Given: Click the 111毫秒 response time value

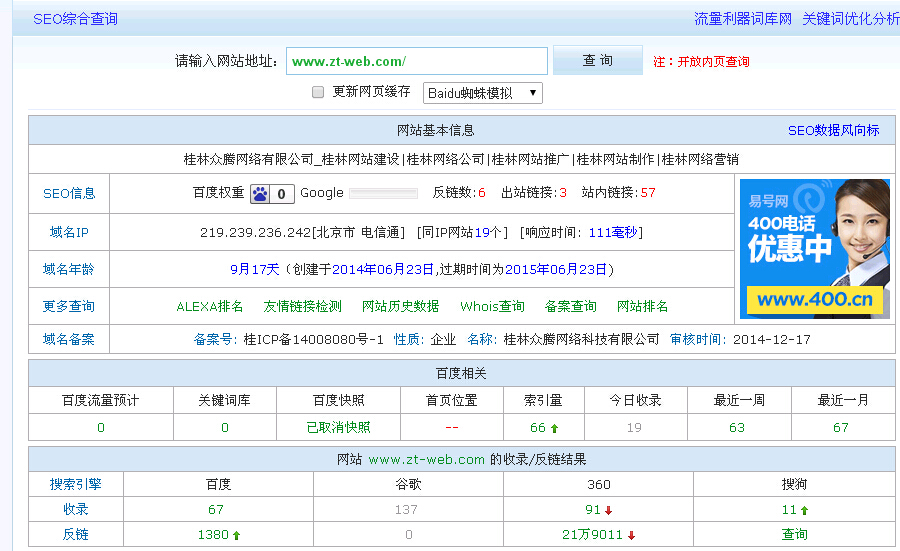Looking at the screenshot, I should coord(613,232).
